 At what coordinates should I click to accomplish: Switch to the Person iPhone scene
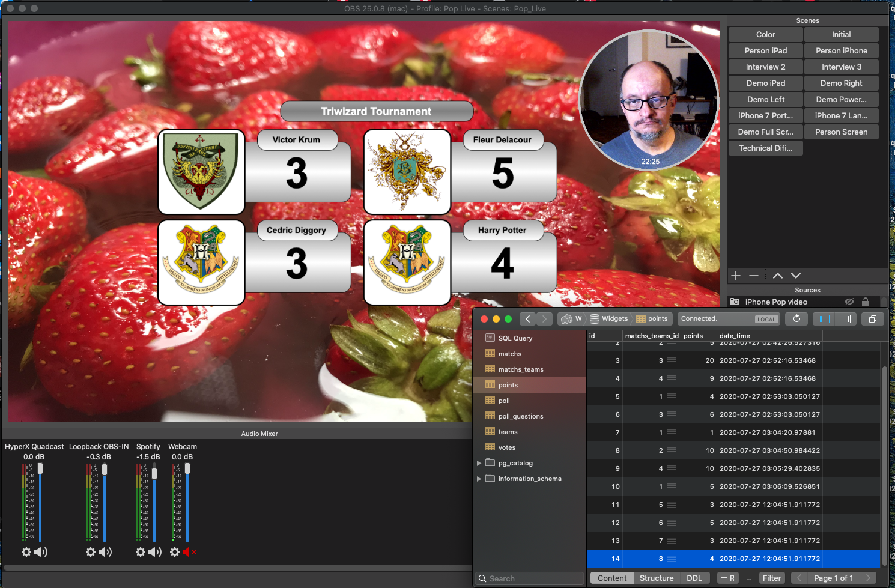coord(842,51)
